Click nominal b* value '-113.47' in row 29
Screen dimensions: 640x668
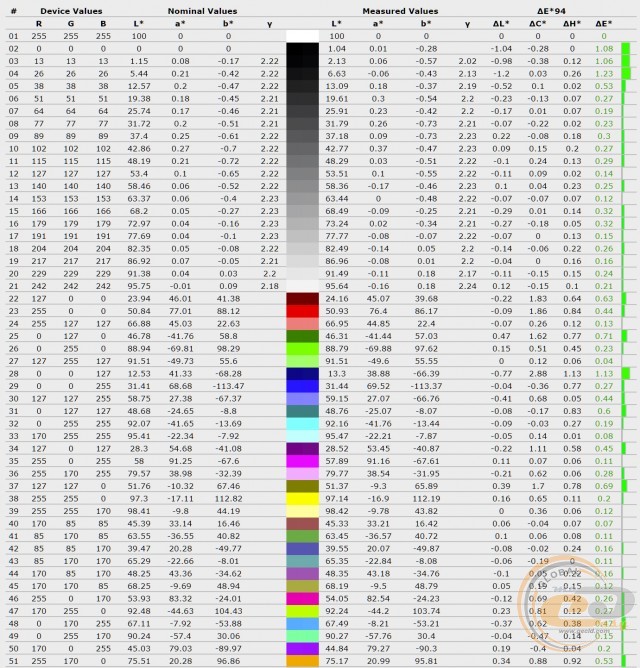(228, 386)
